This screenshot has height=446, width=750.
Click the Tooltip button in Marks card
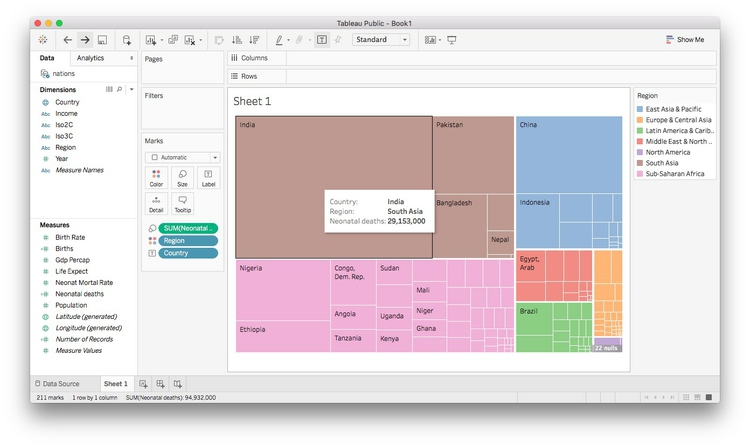(x=182, y=204)
